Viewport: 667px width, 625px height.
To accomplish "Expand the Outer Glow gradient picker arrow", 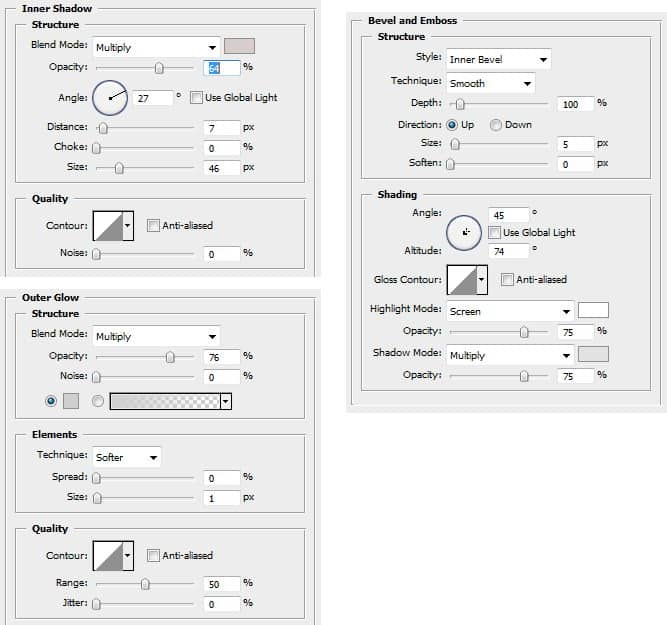I will click(x=226, y=401).
